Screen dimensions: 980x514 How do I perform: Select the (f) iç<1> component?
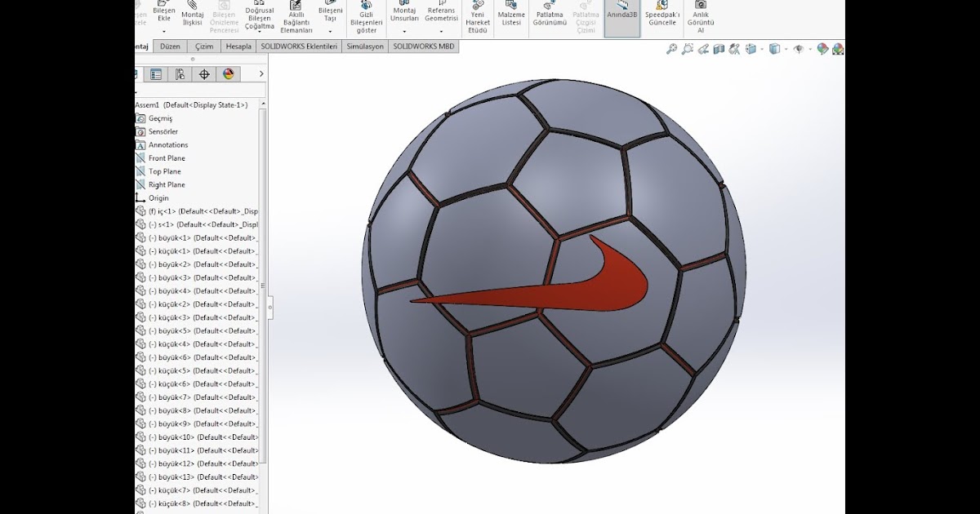tap(197, 211)
